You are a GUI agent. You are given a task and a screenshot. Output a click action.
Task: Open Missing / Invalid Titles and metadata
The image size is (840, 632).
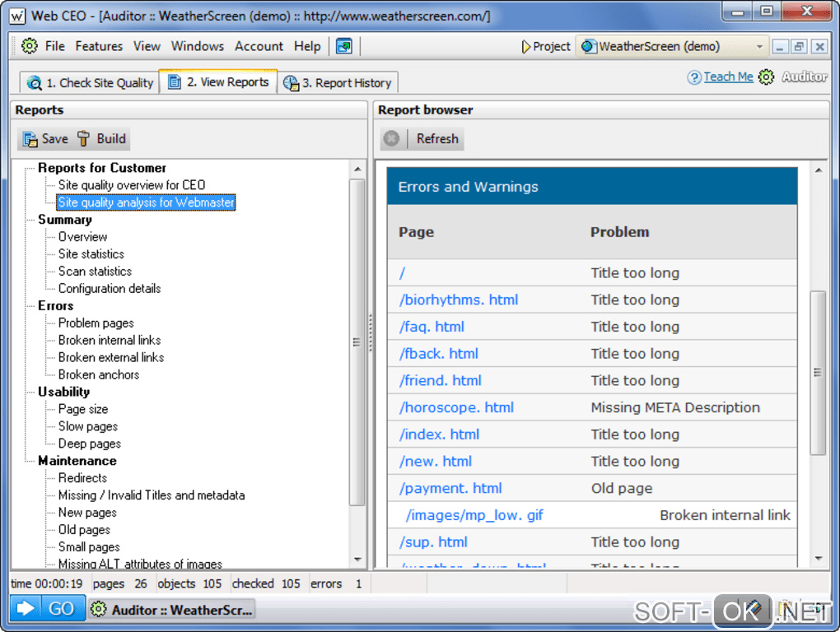coord(152,495)
